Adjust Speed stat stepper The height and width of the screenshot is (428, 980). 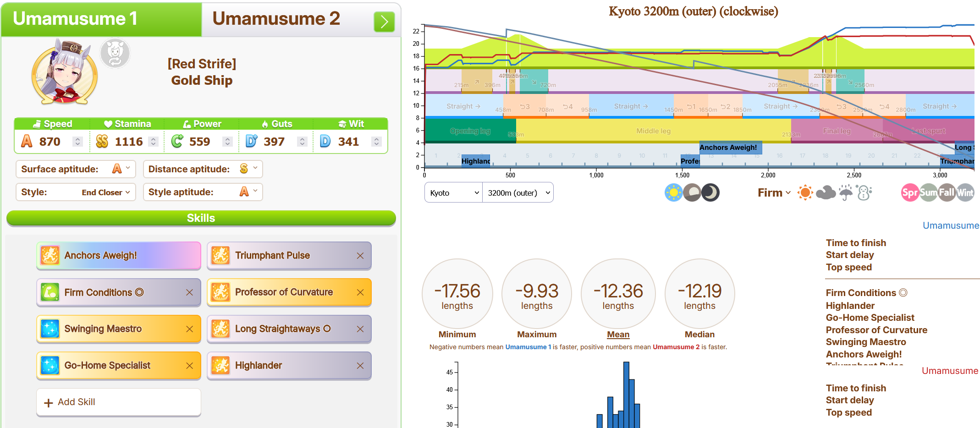point(78,142)
